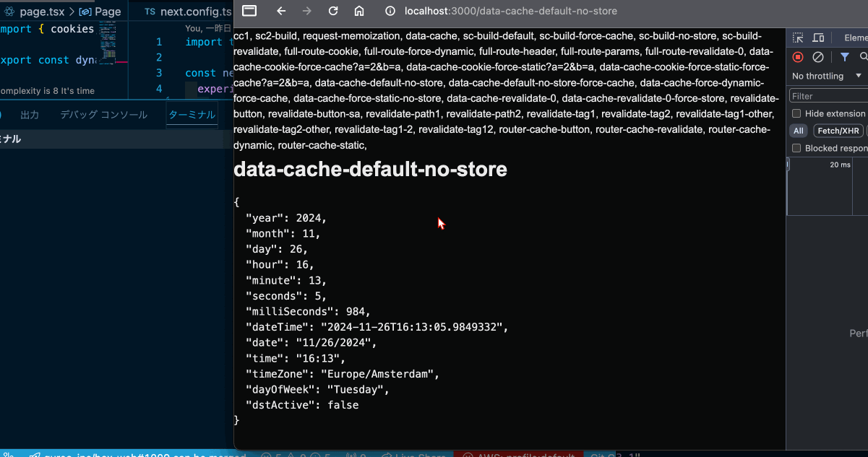Click the "timeZone": "Europe/Amsterdam" line
868x457 pixels.
[343, 374]
